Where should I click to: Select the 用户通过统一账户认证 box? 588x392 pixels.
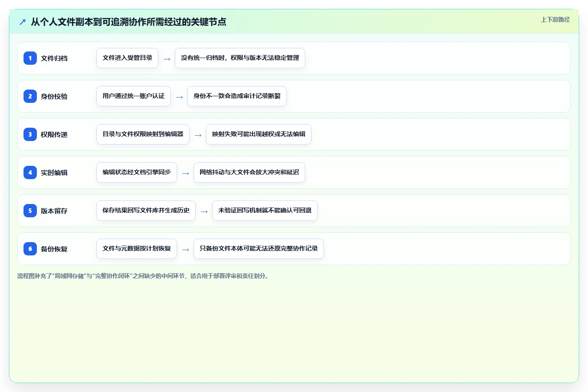pos(134,96)
